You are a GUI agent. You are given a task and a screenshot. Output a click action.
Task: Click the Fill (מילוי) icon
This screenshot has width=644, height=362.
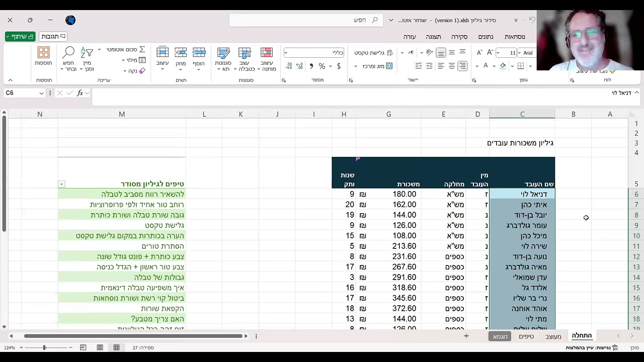[142, 60]
